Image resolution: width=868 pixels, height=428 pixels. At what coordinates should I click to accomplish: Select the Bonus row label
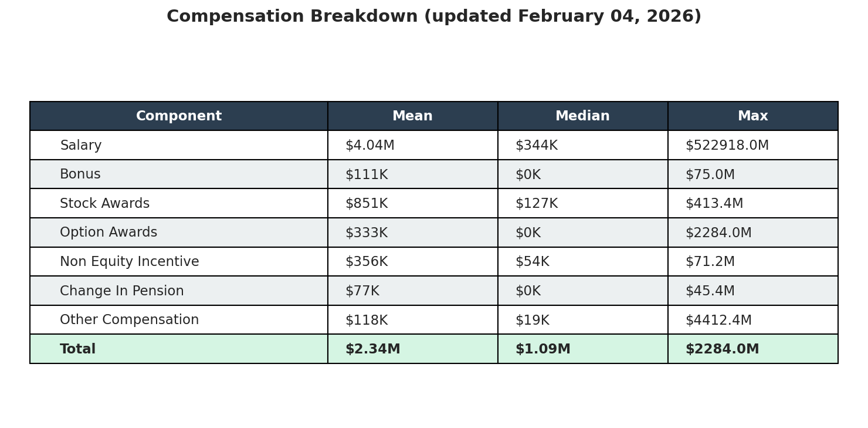[x=80, y=174]
